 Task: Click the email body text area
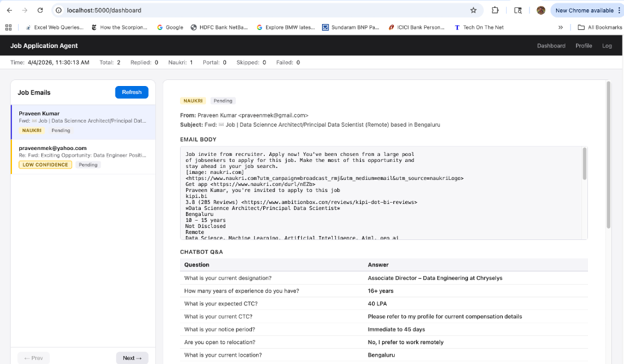point(381,193)
